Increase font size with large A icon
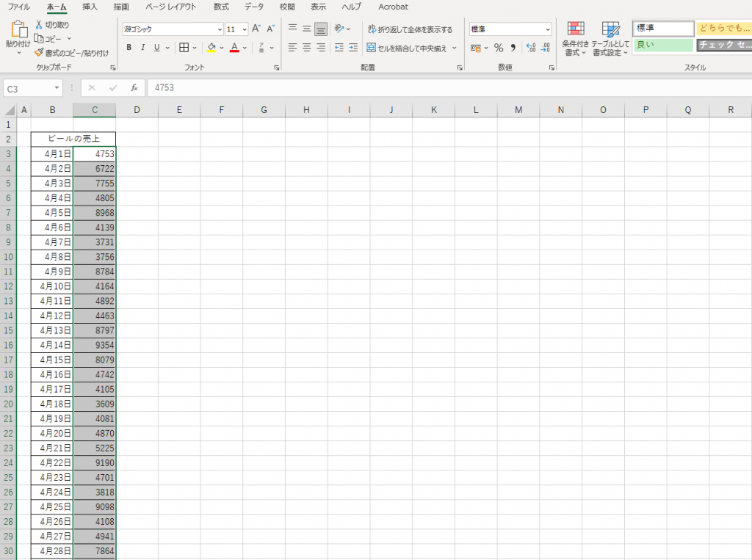Viewport: 752px width, 560px height. pos(256,29)
